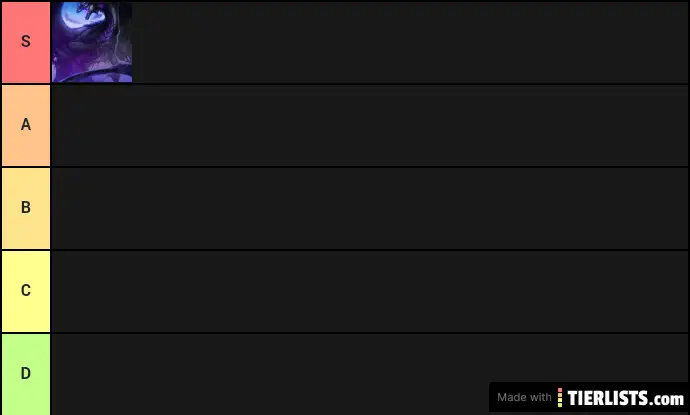Select the red S tier label
690x415 pixels.
[26, 42]
